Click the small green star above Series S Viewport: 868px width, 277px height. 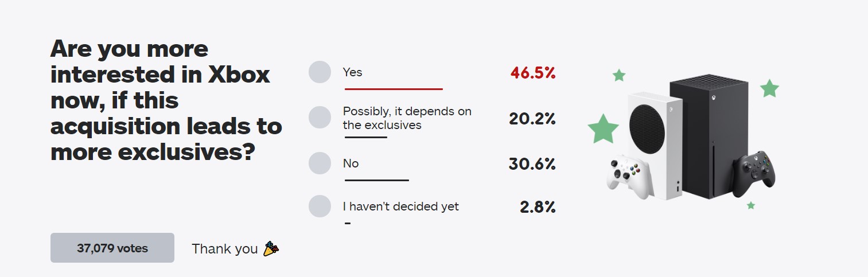tap(618, 75)
